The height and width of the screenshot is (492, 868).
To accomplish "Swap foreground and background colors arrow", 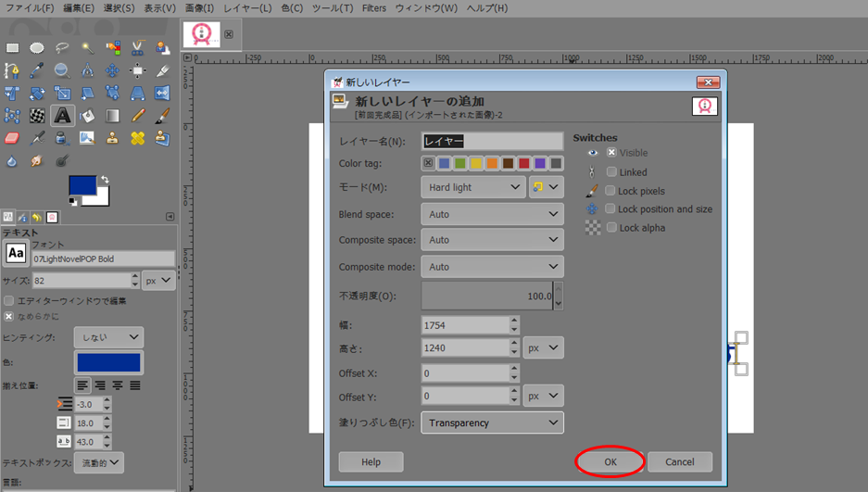I will pyautogui.click(x=105, y=180).
